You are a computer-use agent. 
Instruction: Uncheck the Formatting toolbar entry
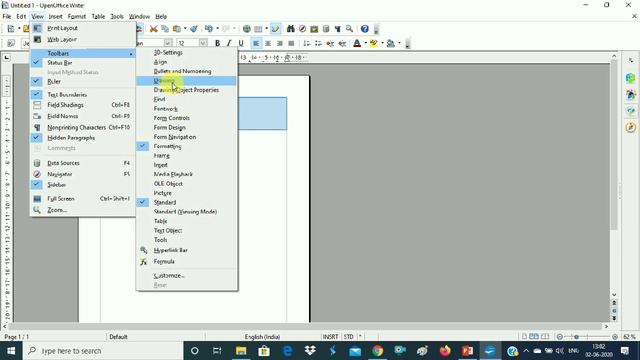[x=187, y=146]
